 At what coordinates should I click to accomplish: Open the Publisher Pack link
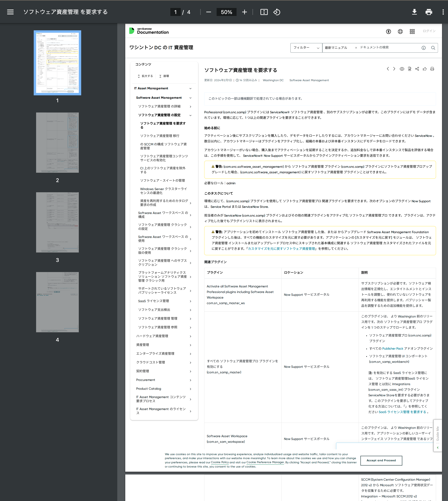point(393,348)
